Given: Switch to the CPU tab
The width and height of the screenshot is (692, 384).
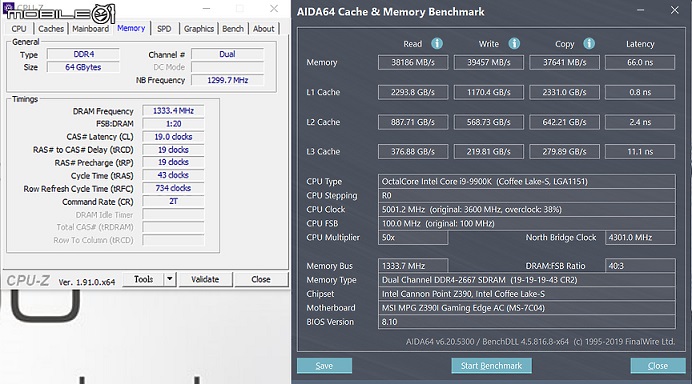Looking at the screenshot, I should coord(19,29).
